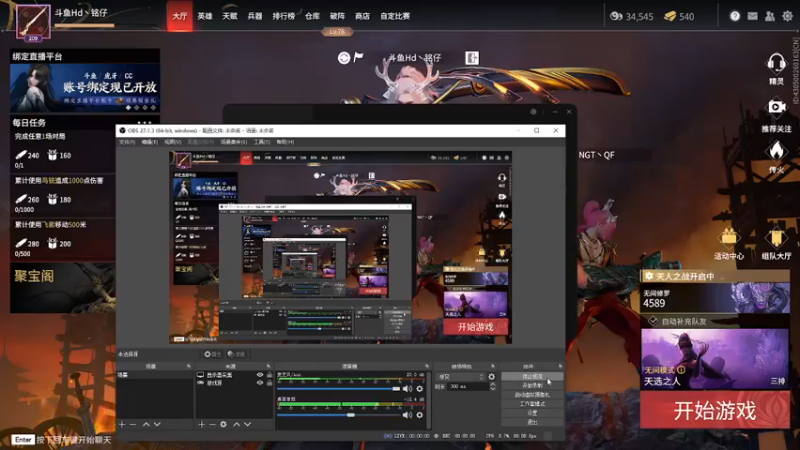Open the friends icon in the game header
The image size is (800, 450).
[x=770, y=16]
